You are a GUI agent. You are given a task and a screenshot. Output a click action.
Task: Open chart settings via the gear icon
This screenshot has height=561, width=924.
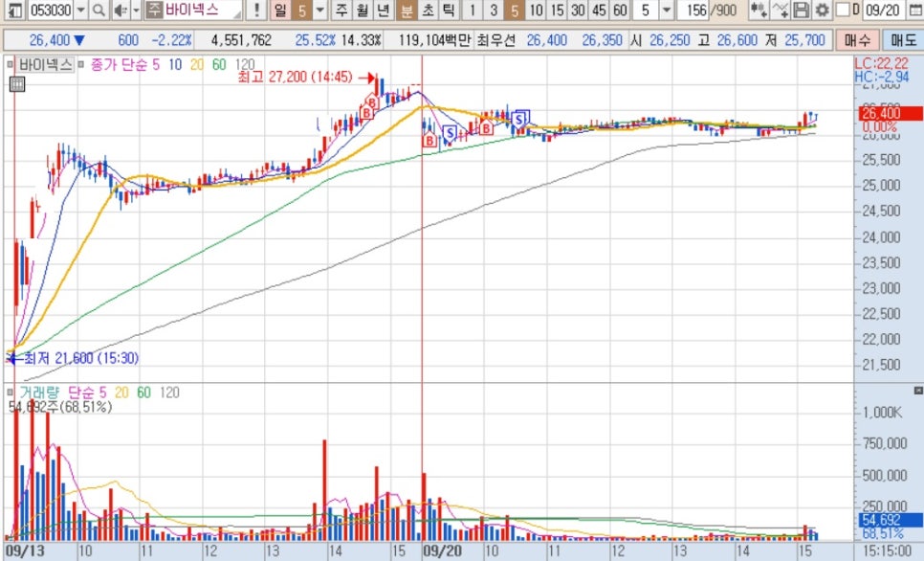click(822, 10)
